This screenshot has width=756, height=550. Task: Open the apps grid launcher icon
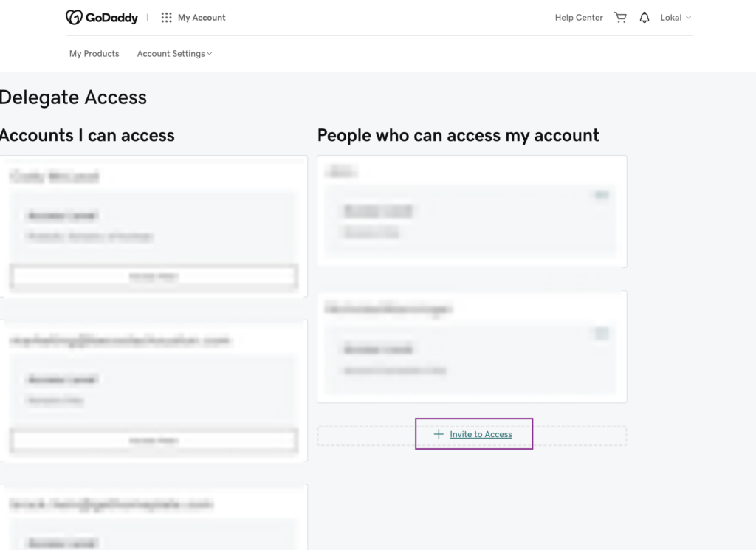[x=166, y=18]
